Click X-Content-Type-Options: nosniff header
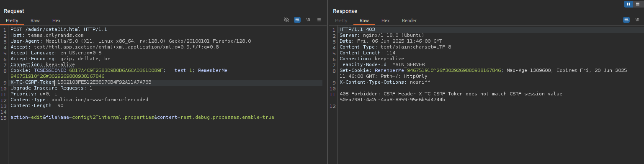 pos(385,82)
